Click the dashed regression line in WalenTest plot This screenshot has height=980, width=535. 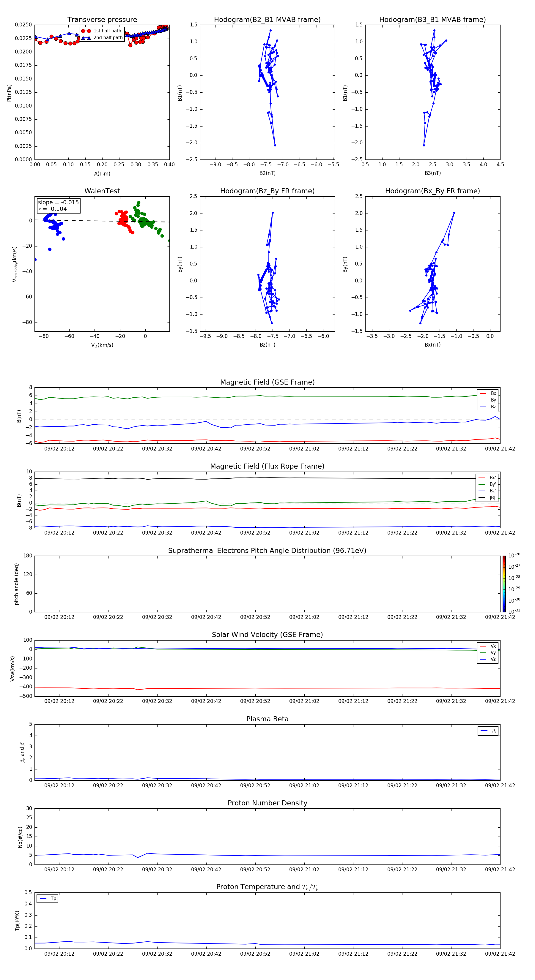tap(102, 221)
